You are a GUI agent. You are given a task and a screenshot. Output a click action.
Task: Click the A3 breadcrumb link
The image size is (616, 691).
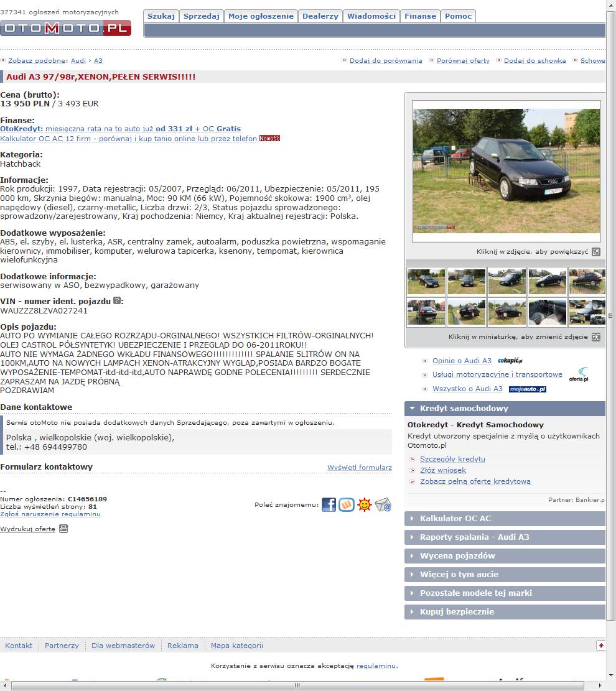98,61
